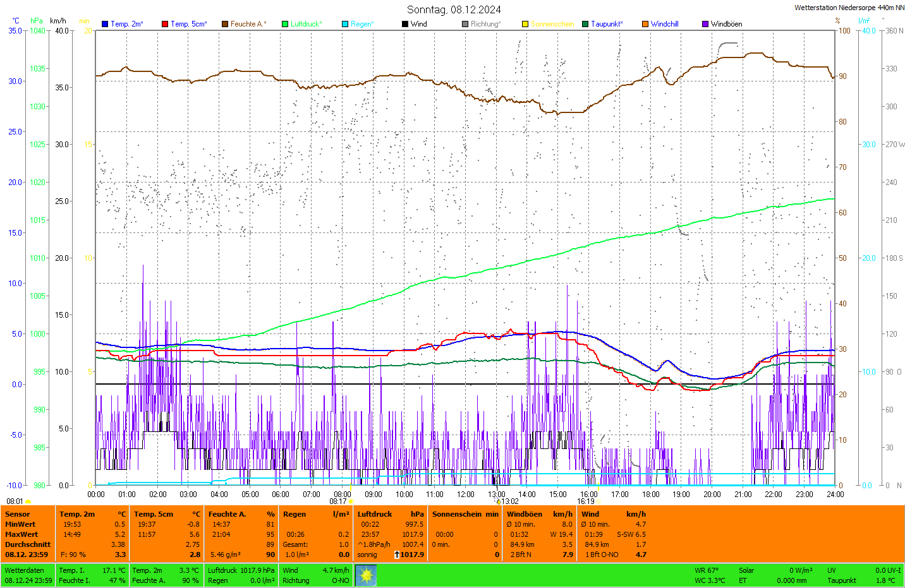Viewport: 905px width, 588px height.
Task: Click the yellow Sonnenschein legend square
Action: tap(525, 24)
